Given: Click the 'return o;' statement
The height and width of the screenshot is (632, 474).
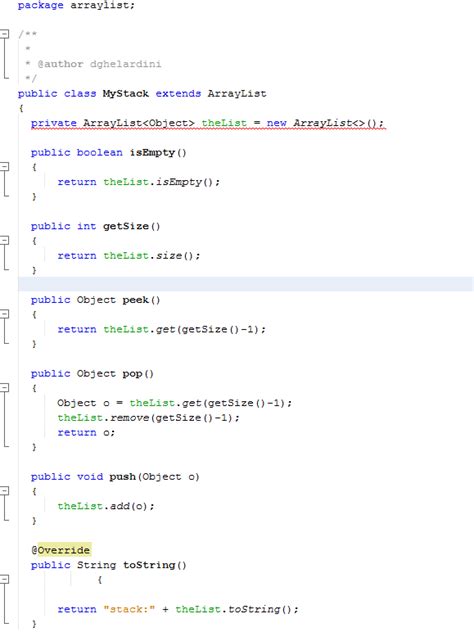Looking at the screenshot, I should (86, 432).
